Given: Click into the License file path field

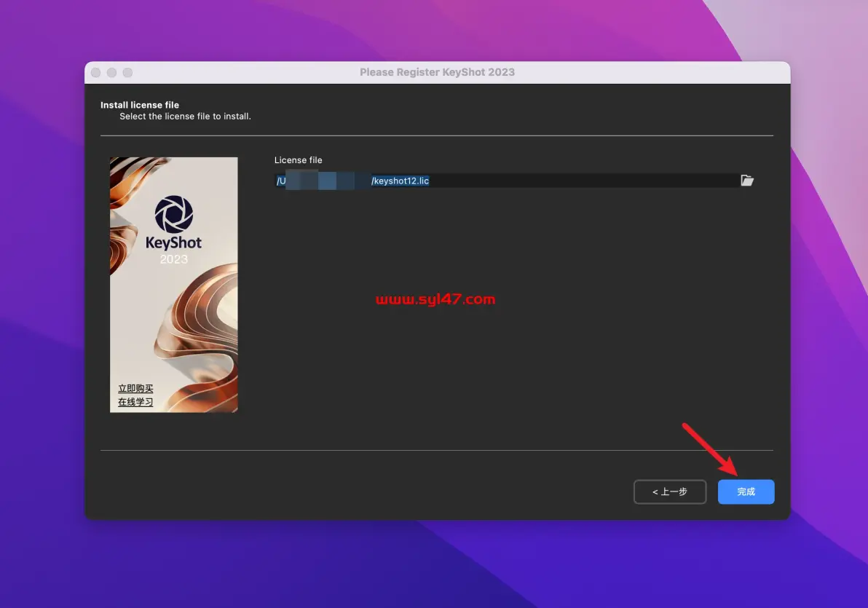Looking at the screenshot, I should [x=506, y=181].
